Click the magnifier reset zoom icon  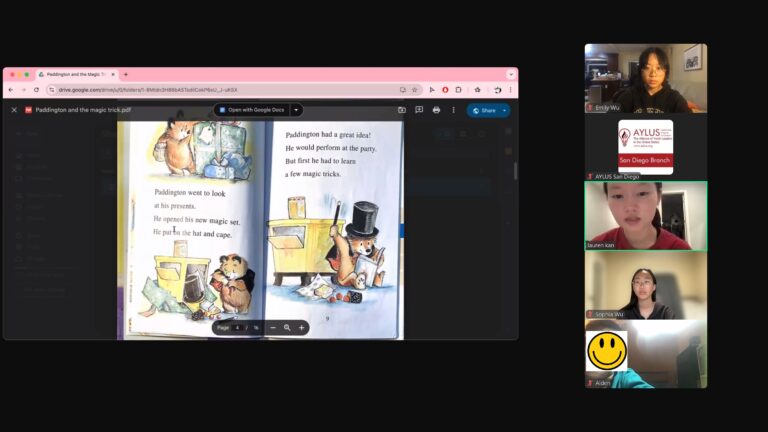(287, 328)
